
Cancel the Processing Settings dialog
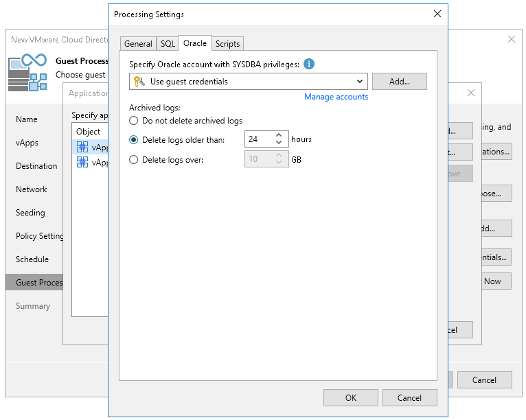(x=409, y=397)
